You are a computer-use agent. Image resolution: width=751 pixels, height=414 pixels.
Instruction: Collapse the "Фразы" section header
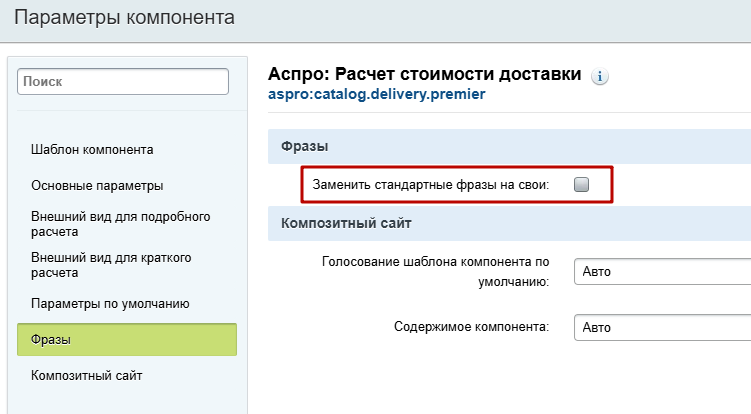pos(510,146)
